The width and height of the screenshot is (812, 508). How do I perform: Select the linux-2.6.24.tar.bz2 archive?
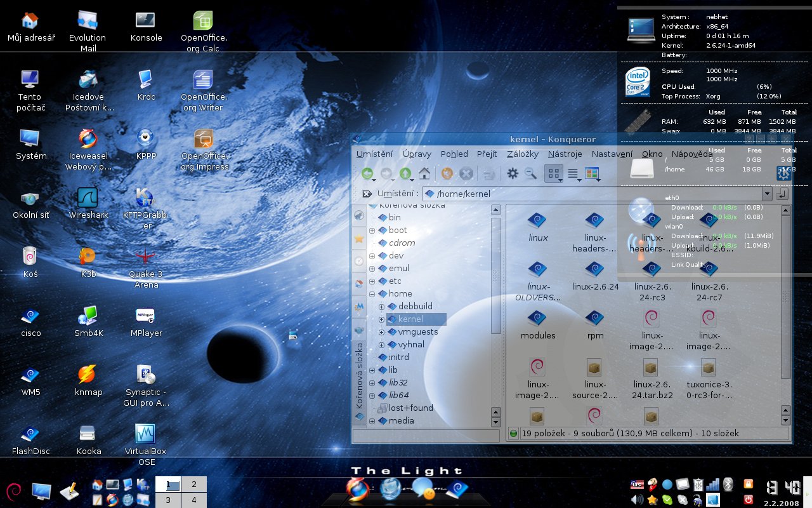tap(652, 380)
